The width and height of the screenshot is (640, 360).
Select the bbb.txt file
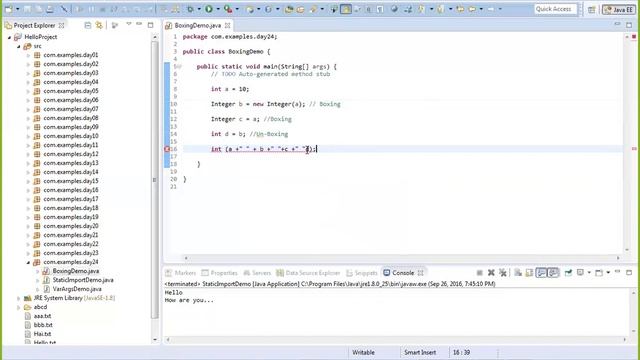pyautogui.click(x=43, y=325)
